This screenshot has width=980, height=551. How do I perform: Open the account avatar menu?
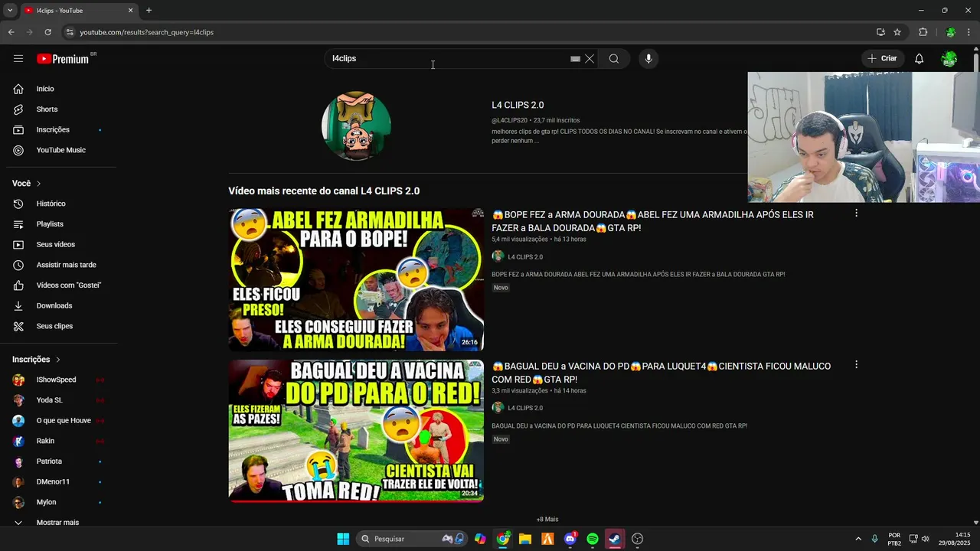(x=949, y=59)
